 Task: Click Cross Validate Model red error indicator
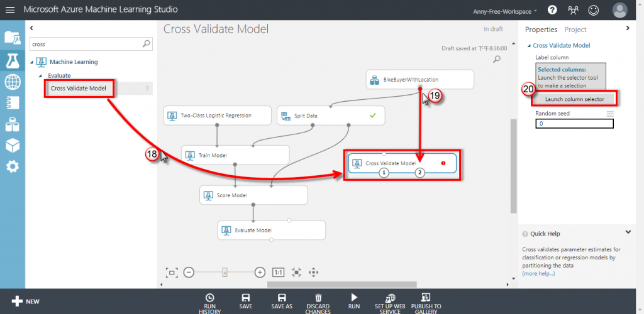(x=443, y=163)
